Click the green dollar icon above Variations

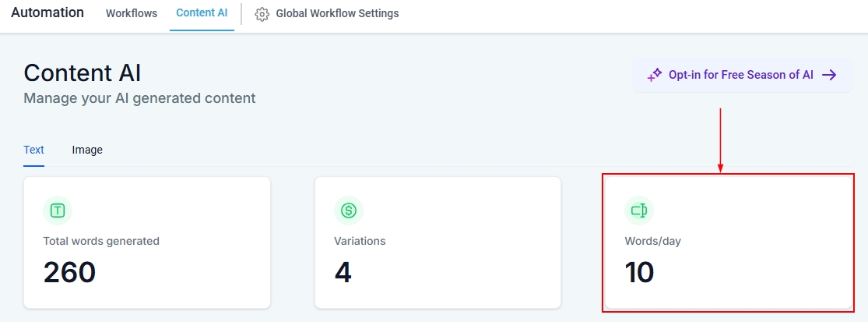349,210
